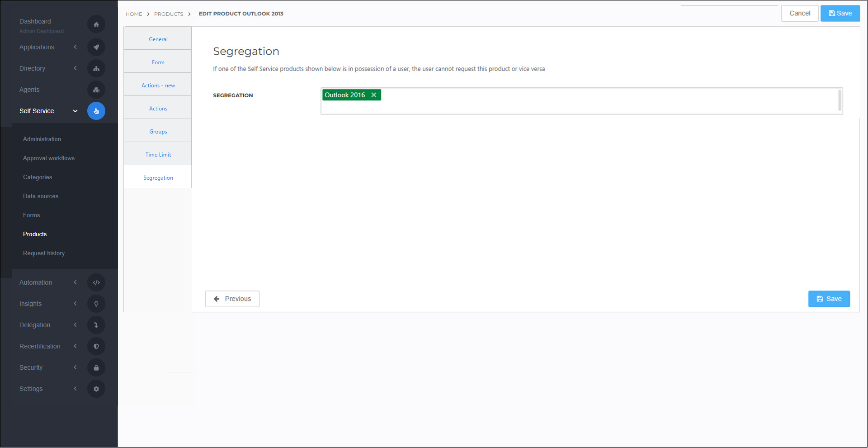This screenshot has height=448, width=868.
Task: Open Approval workflows in sidebar
Action: (x=49, y=158)
